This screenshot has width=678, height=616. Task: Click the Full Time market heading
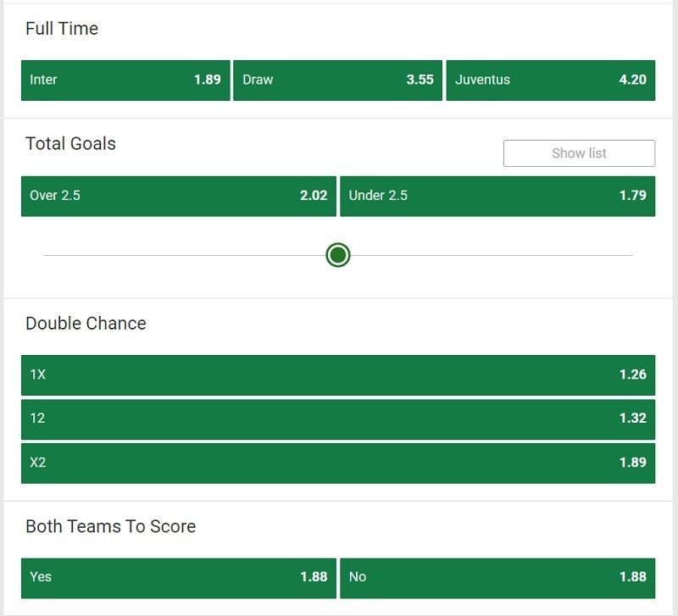click(62, 29)
